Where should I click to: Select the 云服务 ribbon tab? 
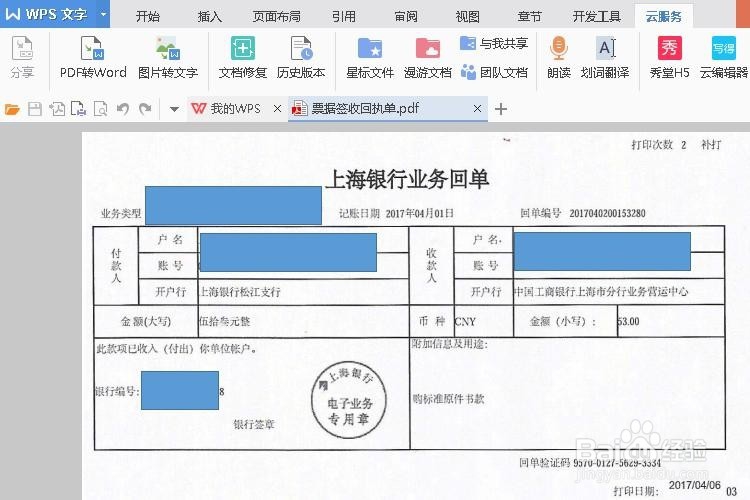[663, 17]
